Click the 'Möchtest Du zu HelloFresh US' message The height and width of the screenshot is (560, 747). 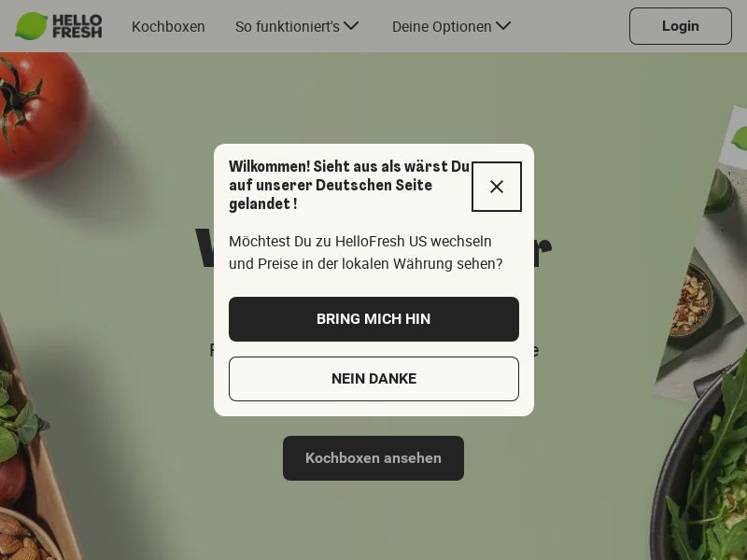[365, 252]
